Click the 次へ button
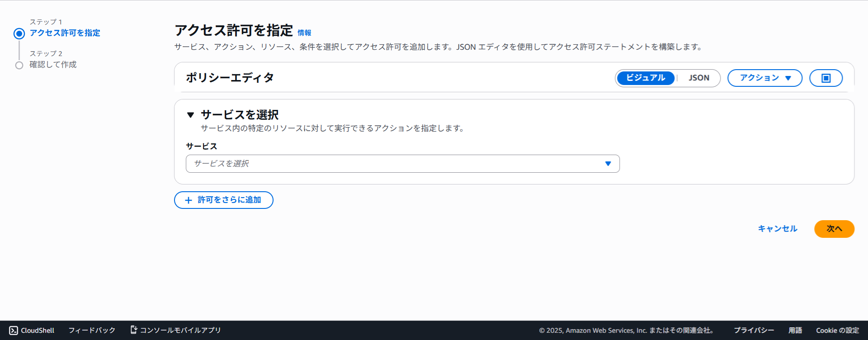The image size is (868, 340). (x=834, y=229)
